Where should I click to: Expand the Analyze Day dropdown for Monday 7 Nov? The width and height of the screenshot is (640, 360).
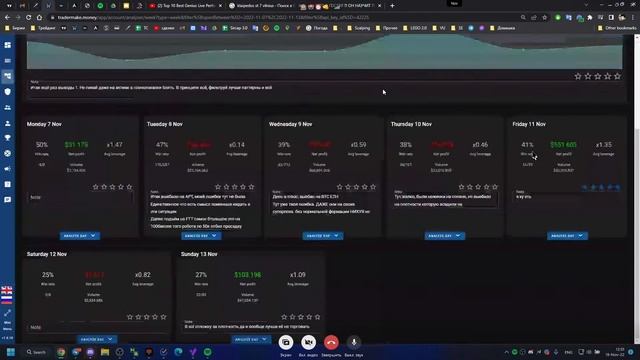click(x=80, y=236)
